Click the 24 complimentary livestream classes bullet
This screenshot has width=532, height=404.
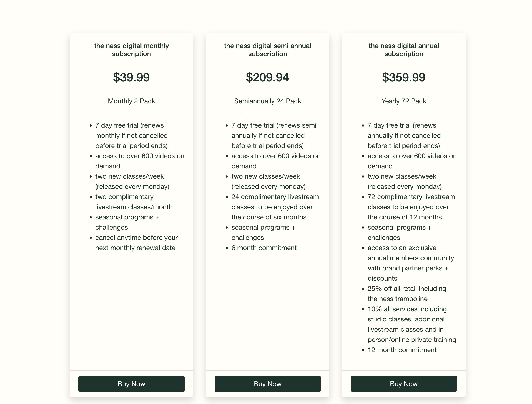pos(275,207)
